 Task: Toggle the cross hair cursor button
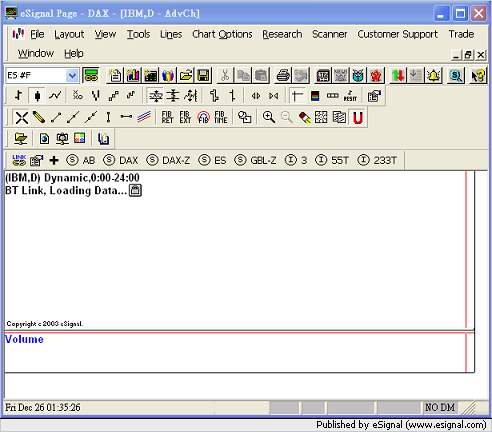[297, 96]
